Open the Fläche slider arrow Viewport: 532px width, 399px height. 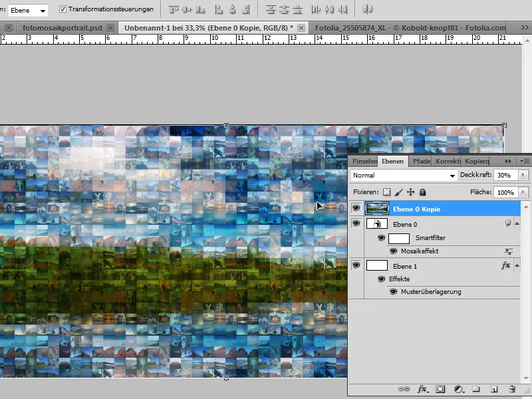523,192
